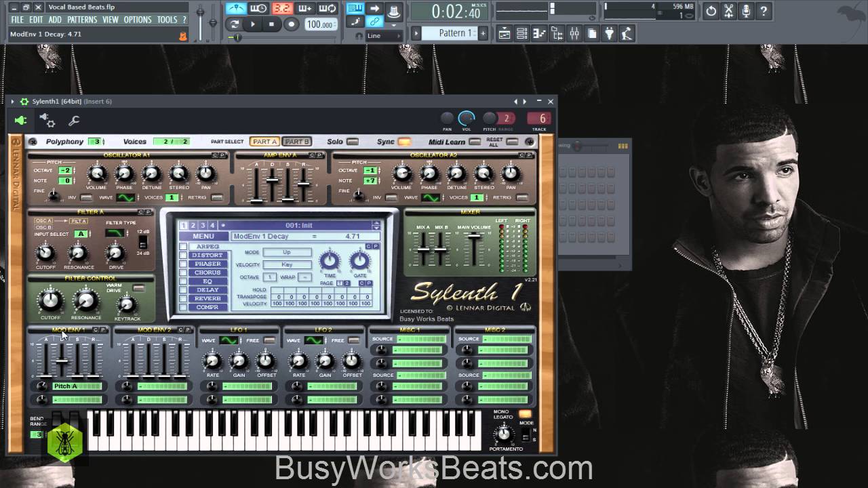Open the step sequencer channel rack icon

point(522,33)
